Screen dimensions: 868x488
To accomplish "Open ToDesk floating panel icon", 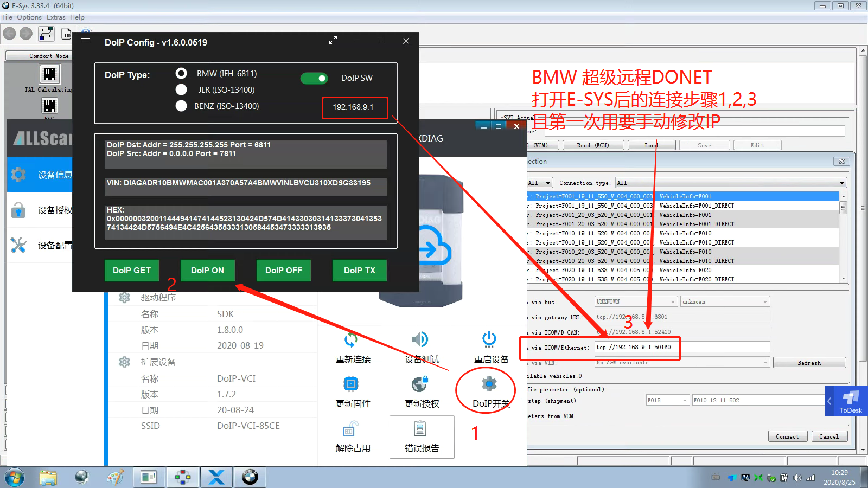I will click(x=850, y=400).
